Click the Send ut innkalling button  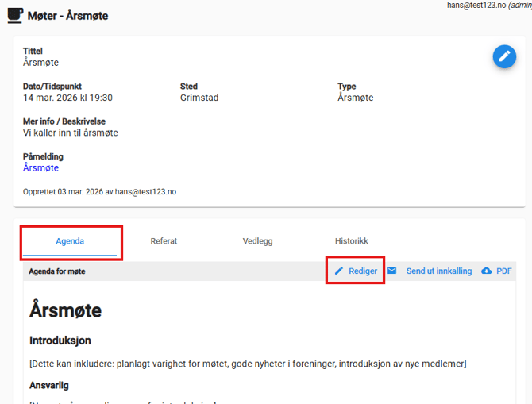pos(438,271)
